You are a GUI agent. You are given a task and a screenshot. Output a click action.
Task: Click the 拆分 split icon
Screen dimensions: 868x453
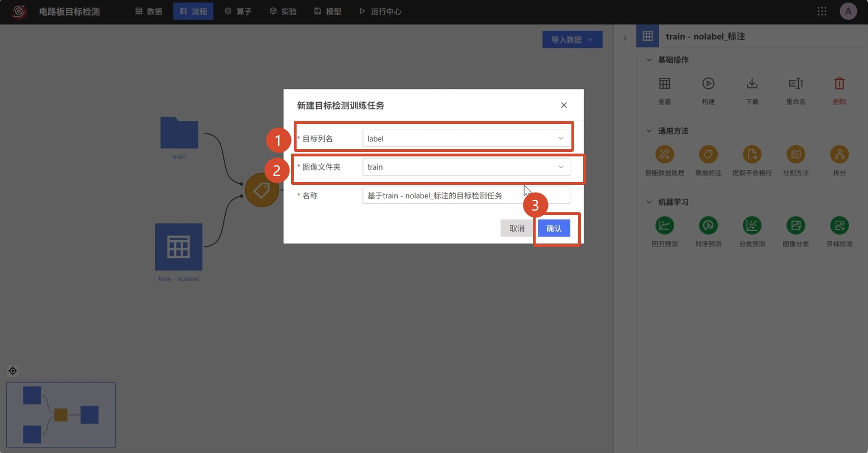[x=839, y=154]
